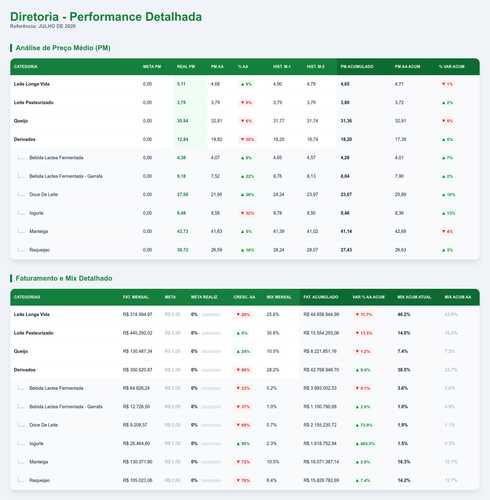This screenshot has height=500, width=490.
Task: Click the FAT. MENSAL column header
Action: (x=136, y=297)
